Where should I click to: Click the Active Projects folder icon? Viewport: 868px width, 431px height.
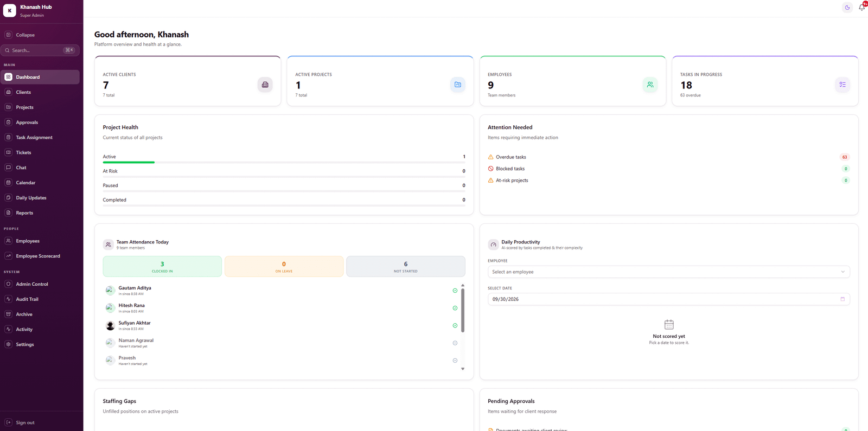pos(457,85)
